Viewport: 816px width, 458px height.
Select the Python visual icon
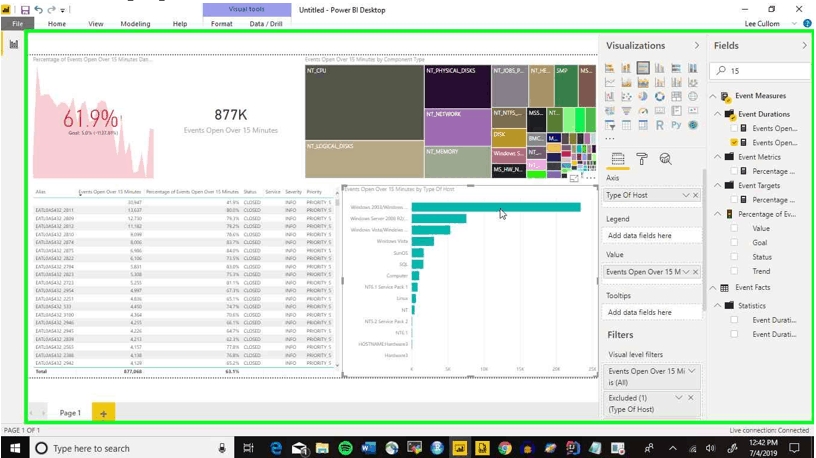click(676, 125)
